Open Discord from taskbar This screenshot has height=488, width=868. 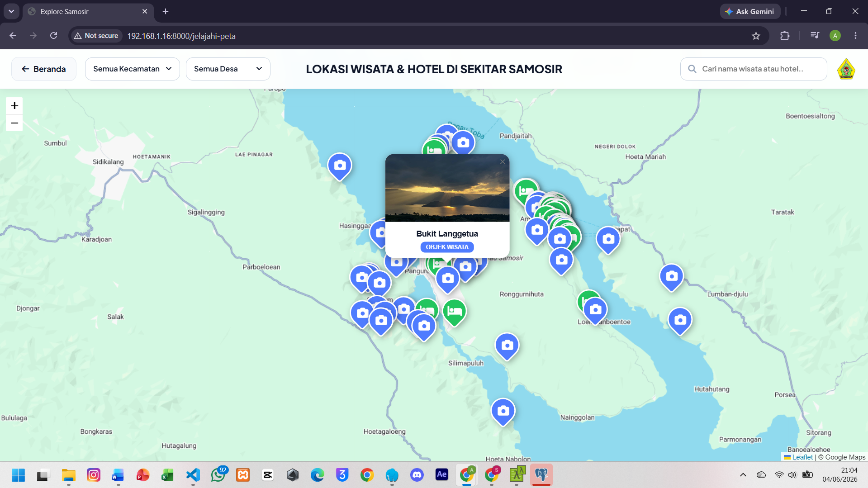tap(417, 475)
